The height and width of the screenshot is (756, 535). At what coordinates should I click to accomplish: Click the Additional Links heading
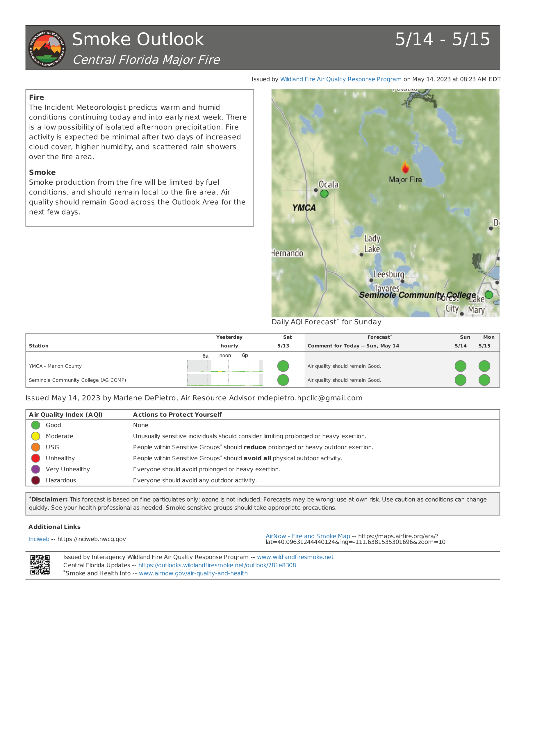click(x=54, y=527)
